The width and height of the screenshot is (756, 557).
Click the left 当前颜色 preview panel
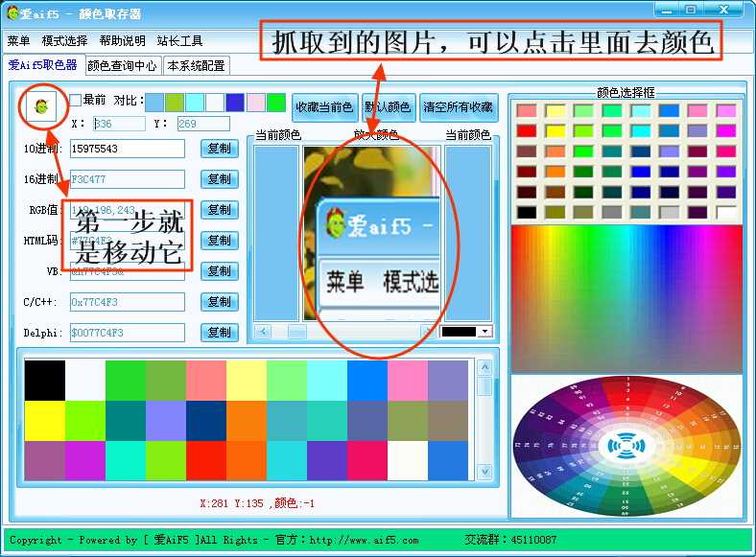point(275,234)
